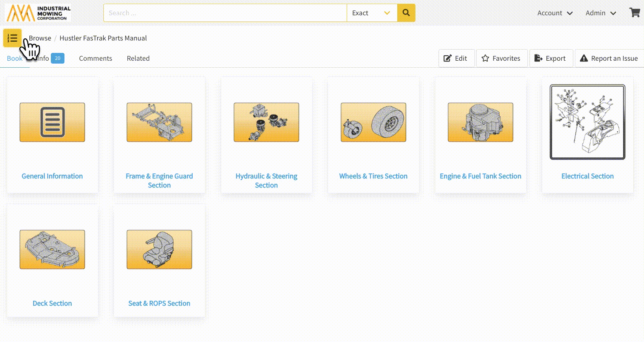Viewport: 644px width, 342px height.
Task: Click the search magnifier button
Action: click(x=406, y=13)
